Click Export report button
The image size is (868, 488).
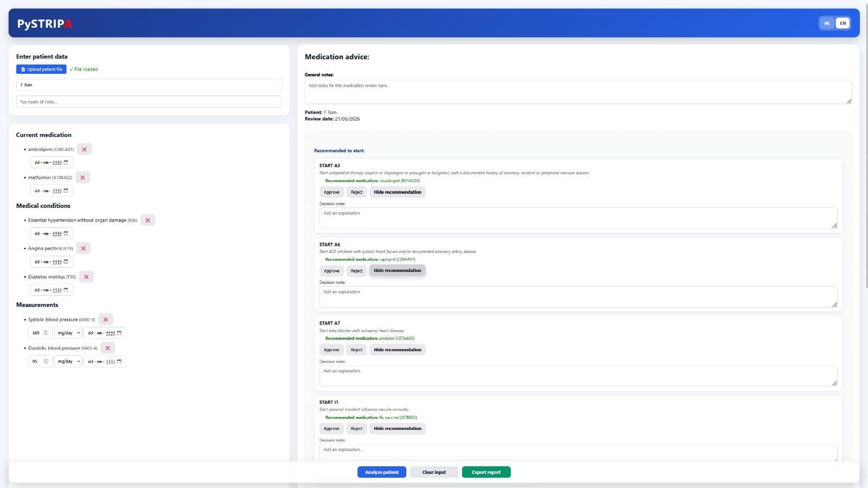[x=486, y=472]
